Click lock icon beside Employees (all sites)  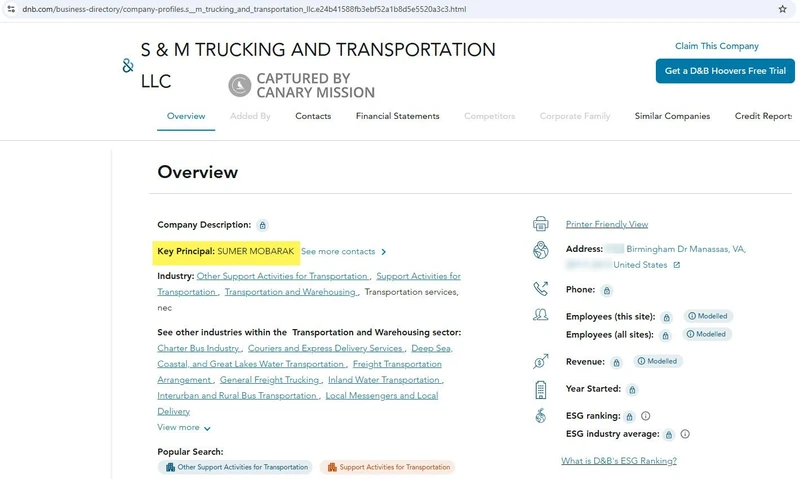point(665,335)
